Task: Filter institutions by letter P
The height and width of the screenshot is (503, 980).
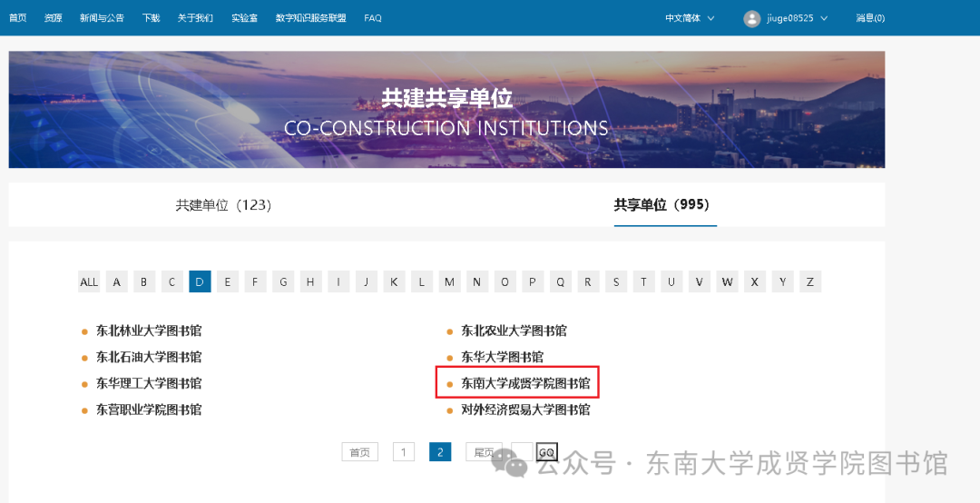Action: click(533, 281)
